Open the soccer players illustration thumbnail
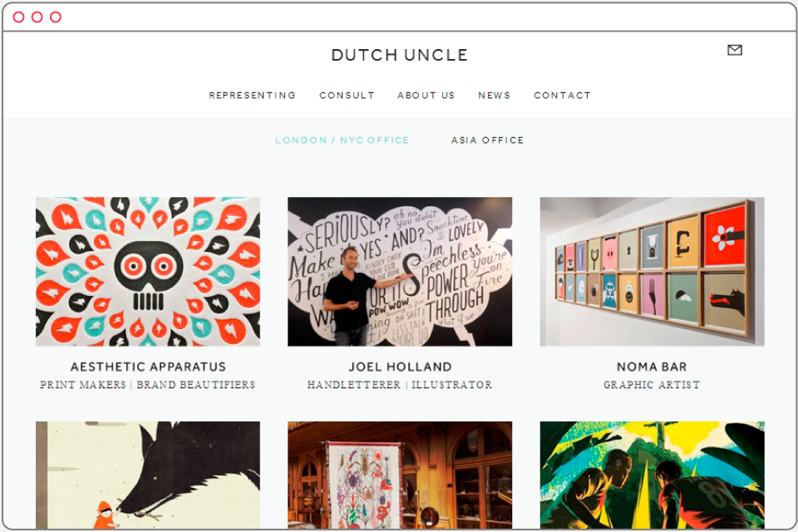798x532 pixels. 652,475
